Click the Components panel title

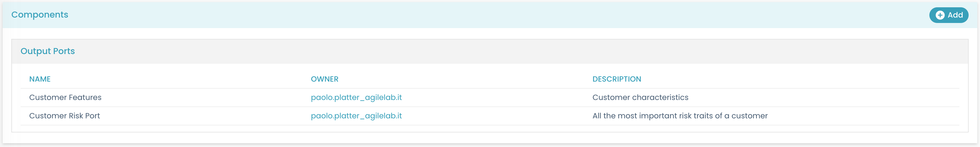40,15
